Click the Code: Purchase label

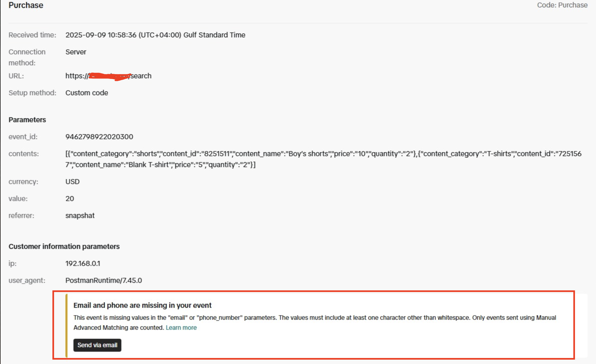click(x=562, y=5)
